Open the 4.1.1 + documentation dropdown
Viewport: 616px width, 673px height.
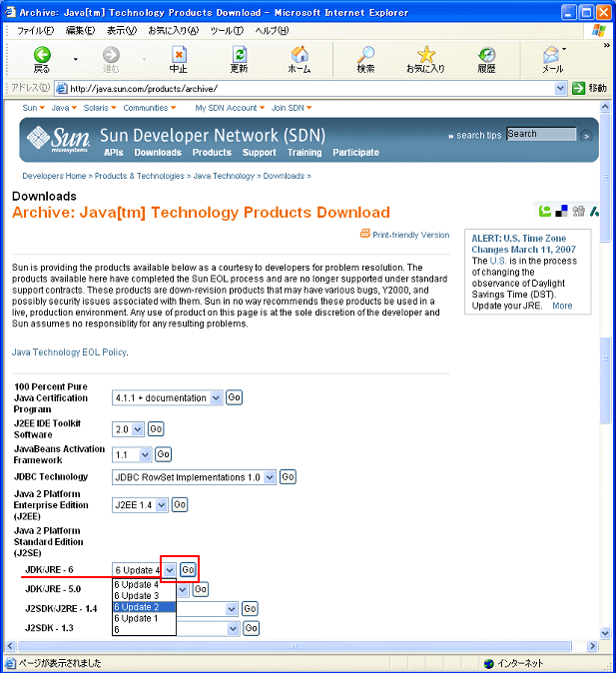(216, 397)
